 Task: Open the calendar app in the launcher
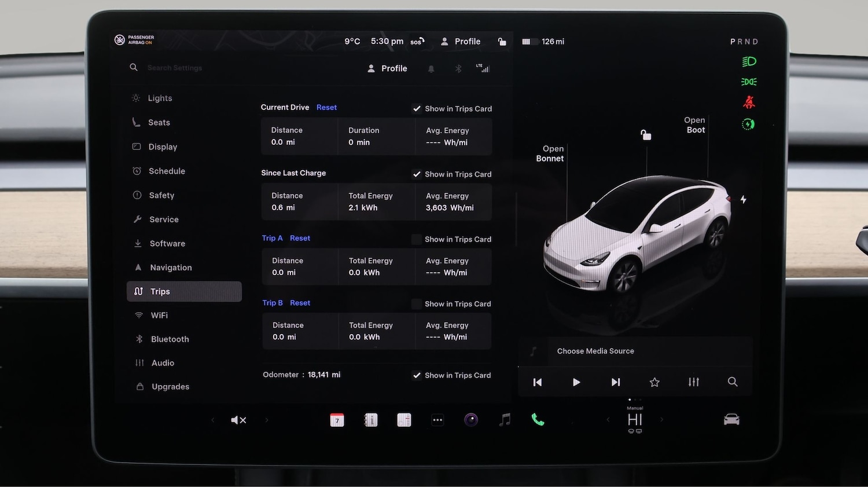pos(337,420)
